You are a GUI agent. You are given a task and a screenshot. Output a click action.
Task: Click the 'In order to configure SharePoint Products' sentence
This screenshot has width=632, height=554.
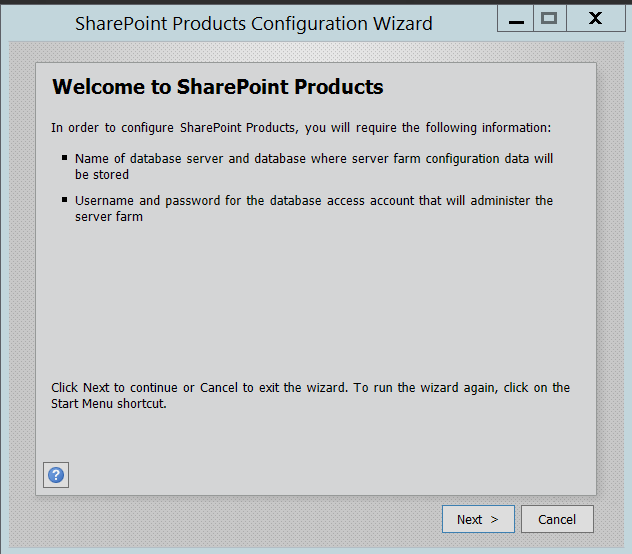(301, 128)
